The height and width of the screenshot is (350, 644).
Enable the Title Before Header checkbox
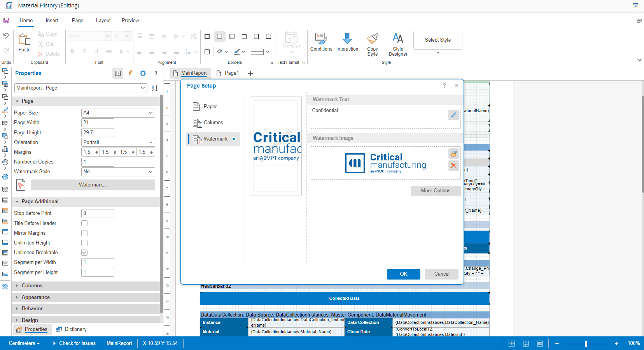(84, 223)
